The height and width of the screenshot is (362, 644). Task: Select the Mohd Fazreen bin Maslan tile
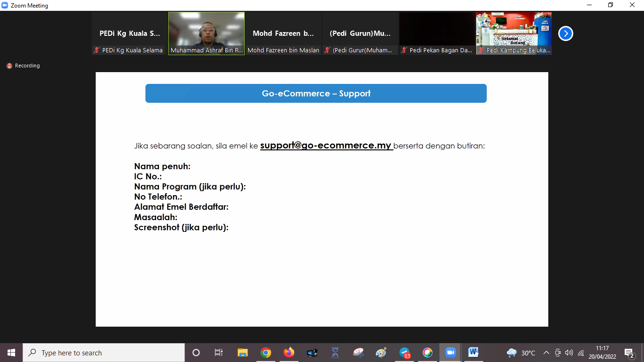click(x=283, y=33)
